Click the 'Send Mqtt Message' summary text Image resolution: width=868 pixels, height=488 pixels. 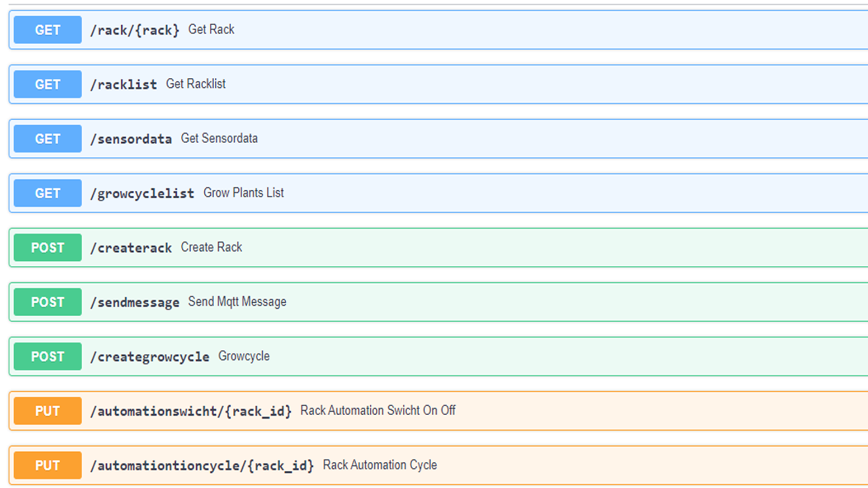point(237,302)
